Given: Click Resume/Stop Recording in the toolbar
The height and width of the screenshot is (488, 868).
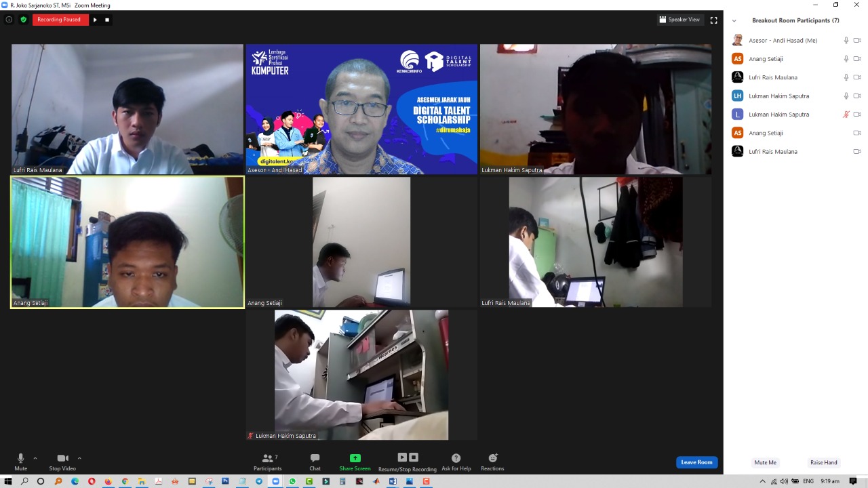Looking at the screenshot, I should (407, 462).
